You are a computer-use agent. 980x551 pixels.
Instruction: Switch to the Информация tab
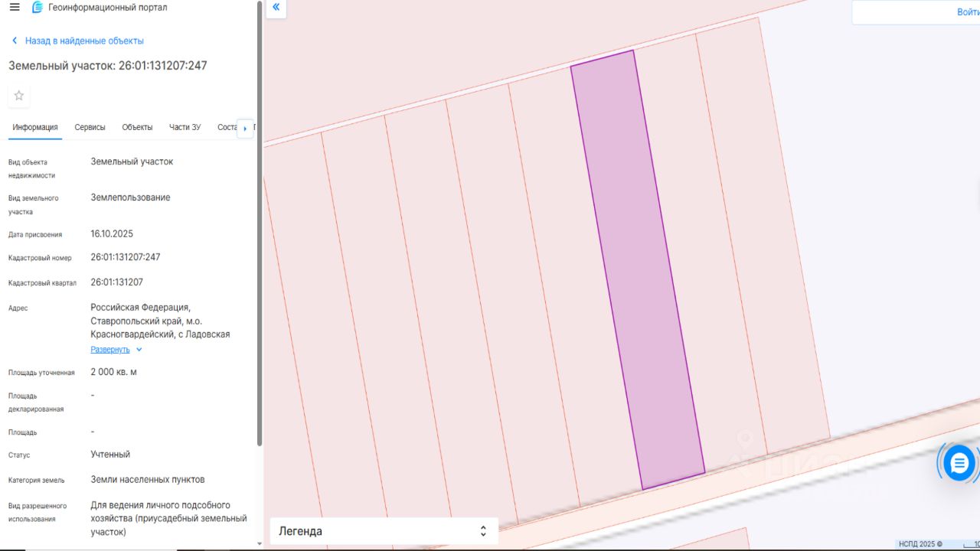tap(35, 127)
